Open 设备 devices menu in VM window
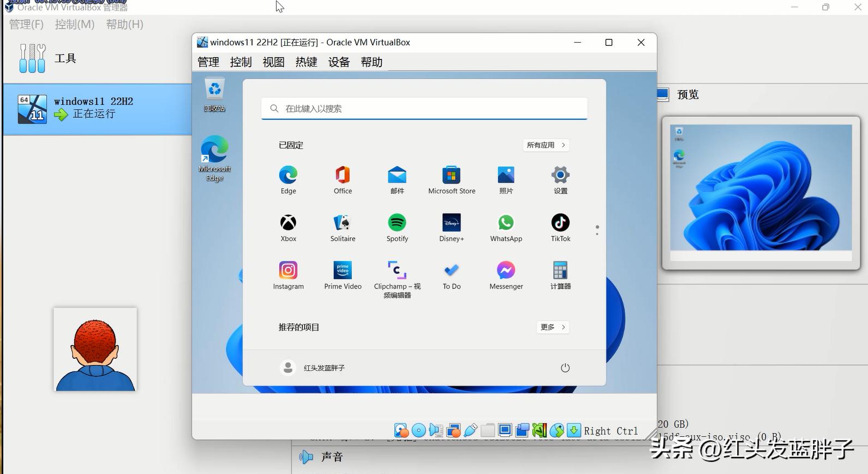Image resolution: width=868 pixels, height=474 pixels. coord(339,62)
